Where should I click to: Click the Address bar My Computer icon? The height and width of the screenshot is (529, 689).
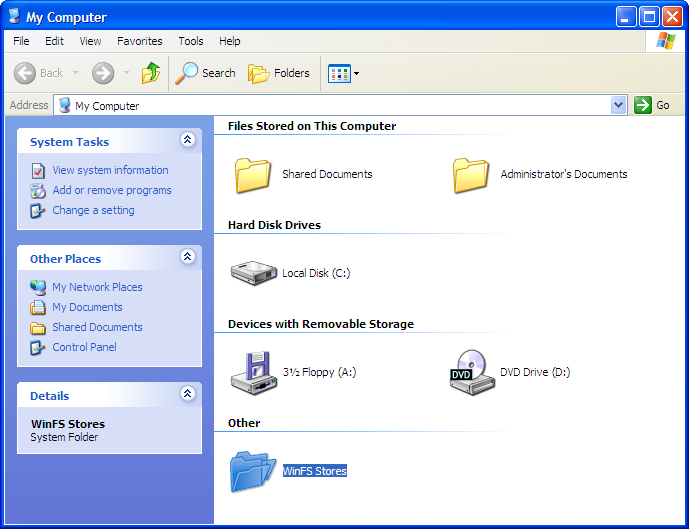click(65, 105)
